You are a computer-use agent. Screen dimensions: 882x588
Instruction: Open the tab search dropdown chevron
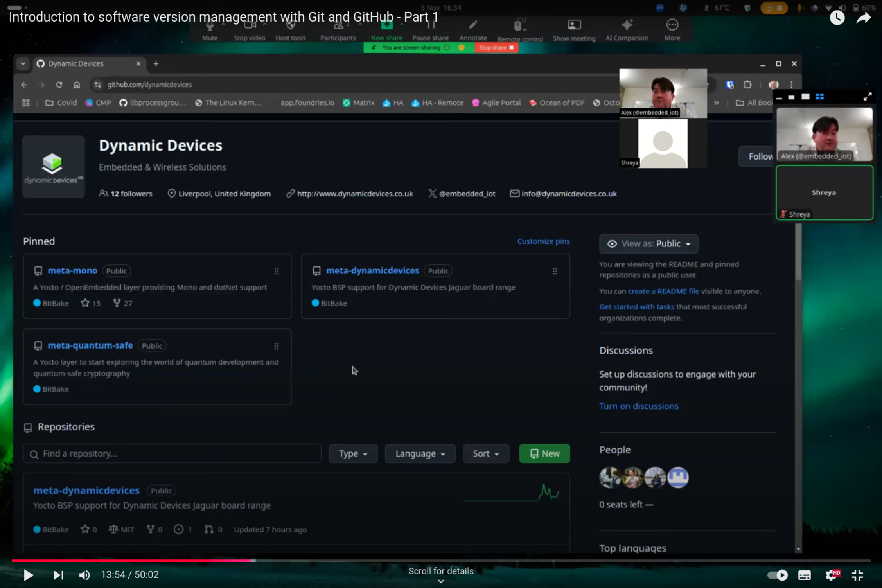(x=23, y=64)
